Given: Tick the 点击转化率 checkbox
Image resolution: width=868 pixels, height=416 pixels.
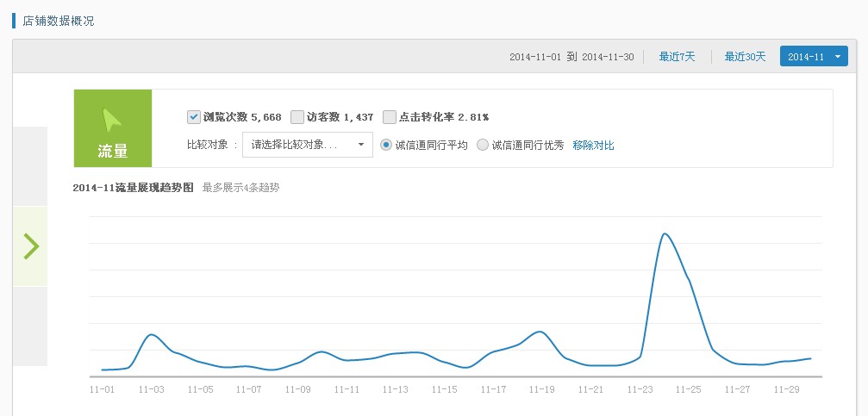Looking at the screenshot, I should pyautogui.click(x=390, y=117).
